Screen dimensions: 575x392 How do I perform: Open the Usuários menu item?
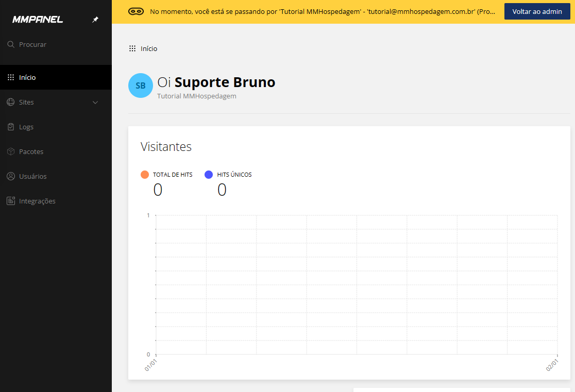(x=56, y=176)
